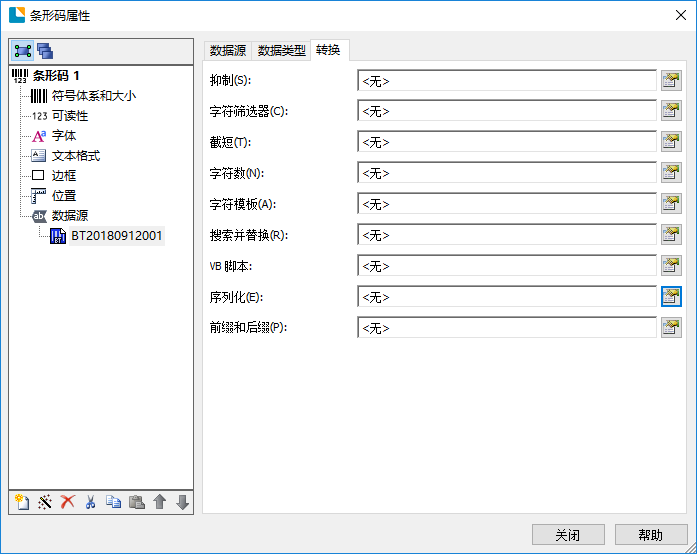Switch to the 数据源 tab

(x=228, y=50)
